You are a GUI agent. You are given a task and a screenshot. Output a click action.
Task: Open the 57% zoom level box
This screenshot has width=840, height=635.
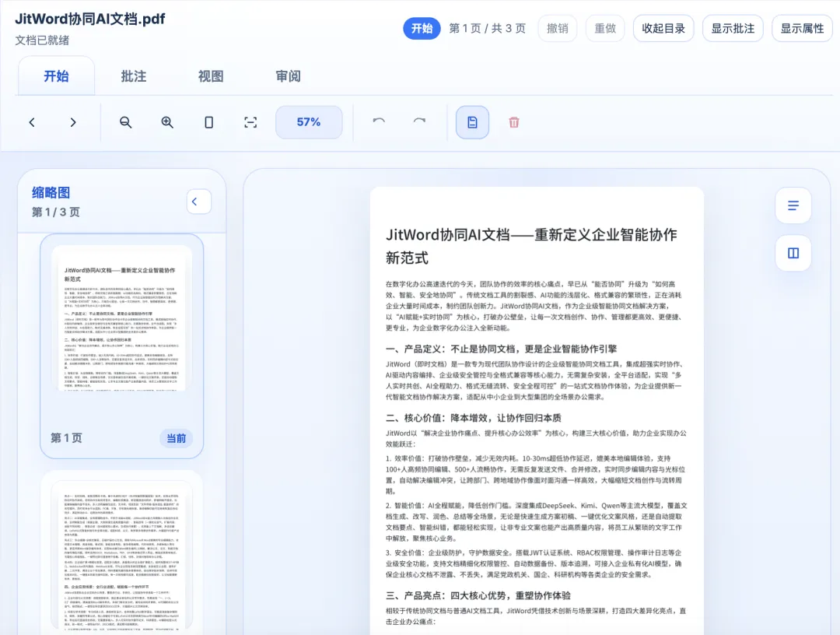point(309,122)
